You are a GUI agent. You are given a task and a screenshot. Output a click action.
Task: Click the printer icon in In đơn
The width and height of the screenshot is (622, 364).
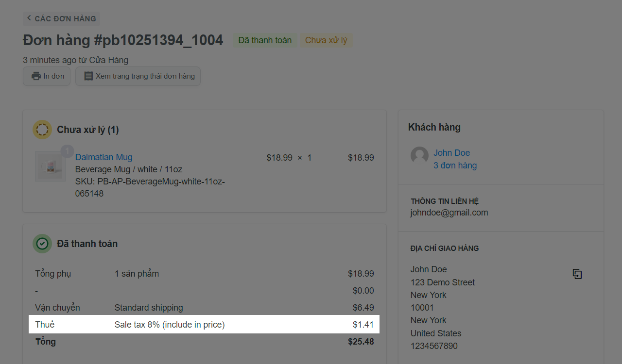click(x=36, y=76)
